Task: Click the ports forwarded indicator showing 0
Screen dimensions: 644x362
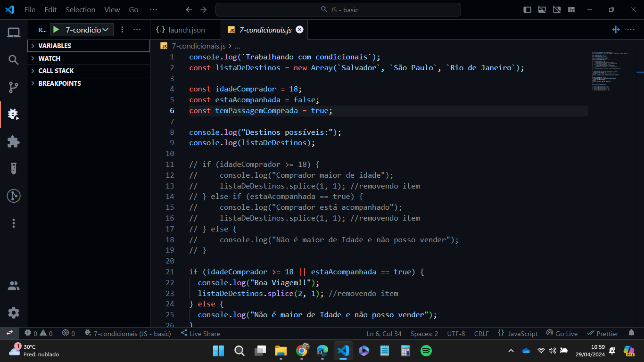Action: click(x=68, y=333)
